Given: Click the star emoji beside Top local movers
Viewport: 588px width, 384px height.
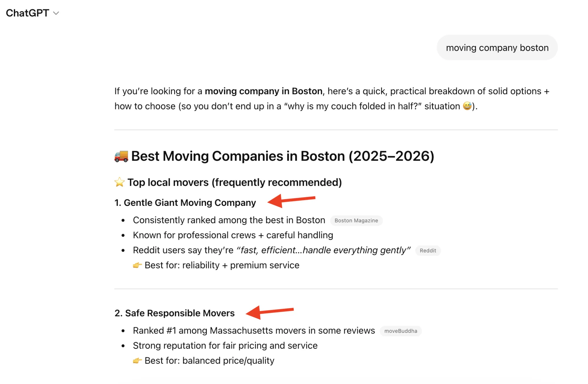Looking at the screenshot, I should tap(119, 182).
